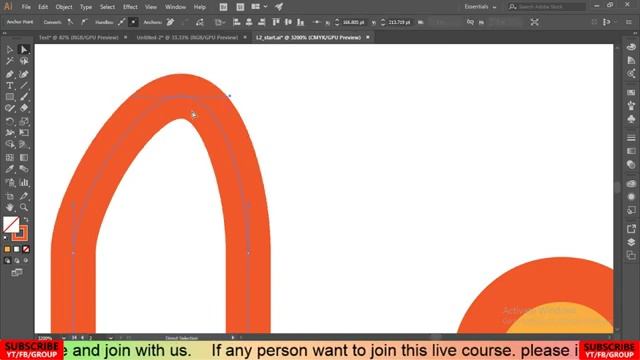The height and width of the screenshot is (360, 640).
Task: Select the Scale tool
Action: click(24, 121)
